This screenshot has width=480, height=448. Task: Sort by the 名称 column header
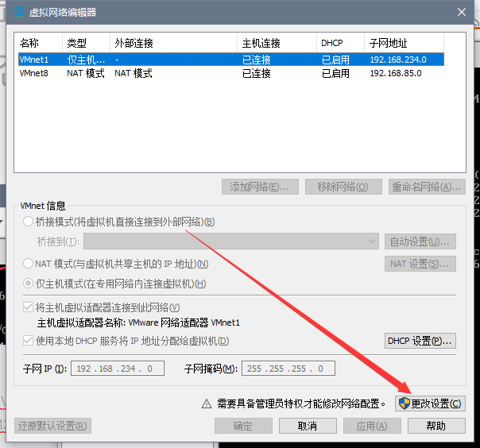point(40,43)
